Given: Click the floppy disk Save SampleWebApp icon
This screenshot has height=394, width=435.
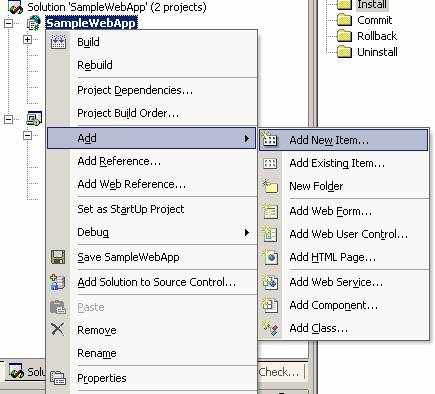Looking at the screenshot, I should (x=58, y=257).
